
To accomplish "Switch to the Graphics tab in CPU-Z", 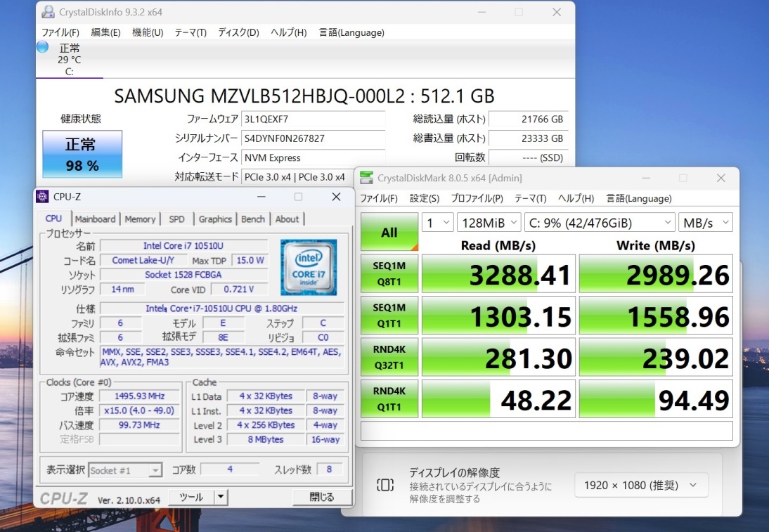I will 215,219.
